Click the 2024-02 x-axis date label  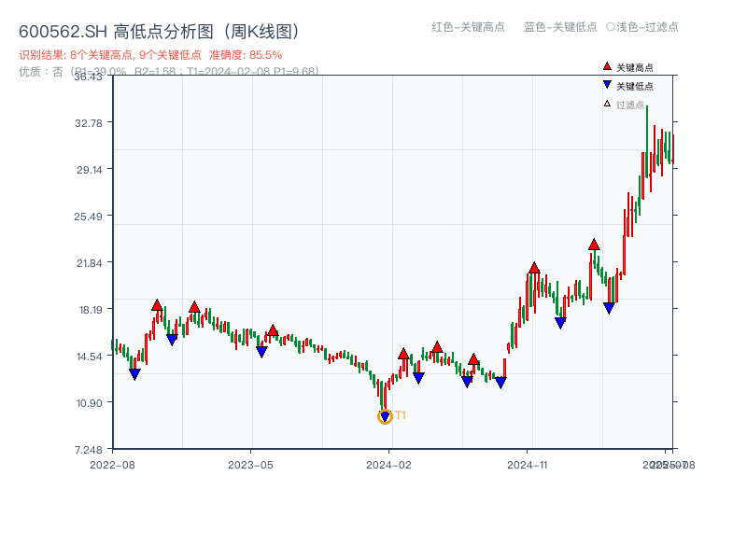389,464
